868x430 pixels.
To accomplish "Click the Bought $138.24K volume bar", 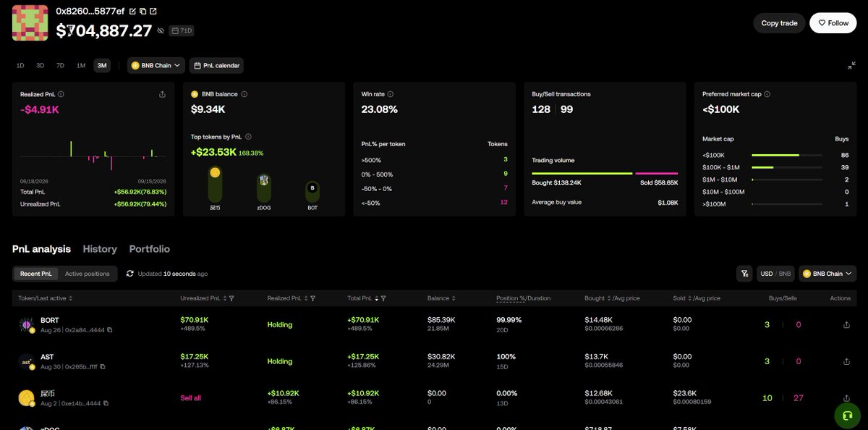I will (x=582, y=173).
